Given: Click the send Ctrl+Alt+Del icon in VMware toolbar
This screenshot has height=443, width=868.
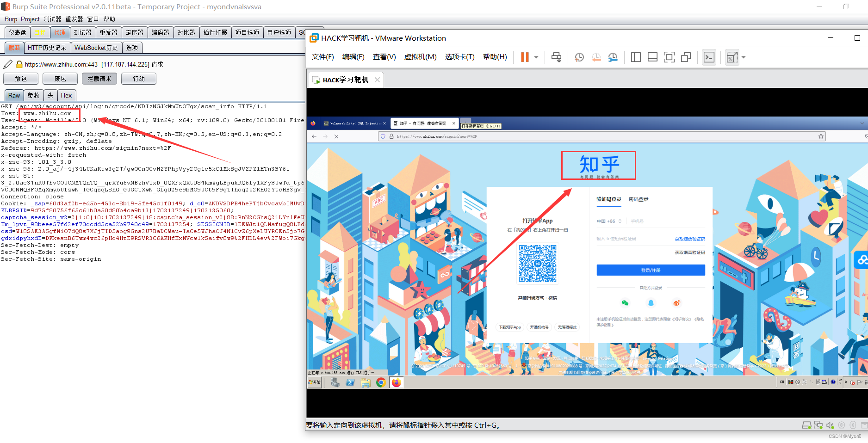Looking at the screenshot, I should (556, 57).
